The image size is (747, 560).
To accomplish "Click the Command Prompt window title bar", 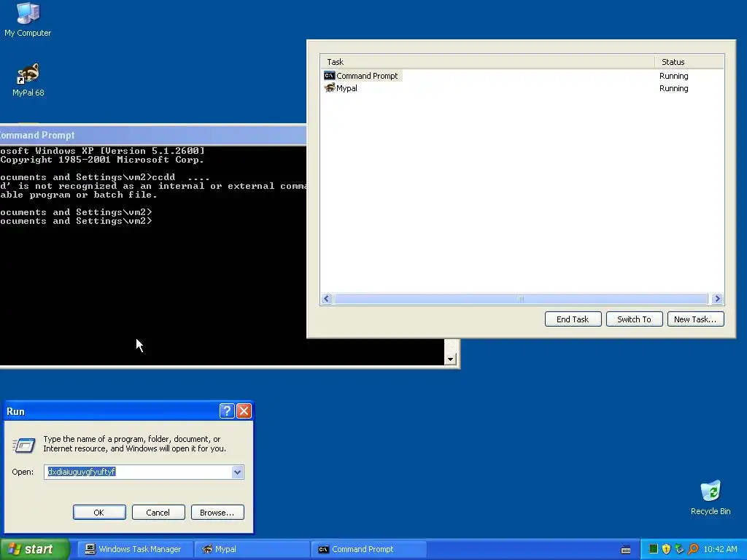I will point(153,135).
